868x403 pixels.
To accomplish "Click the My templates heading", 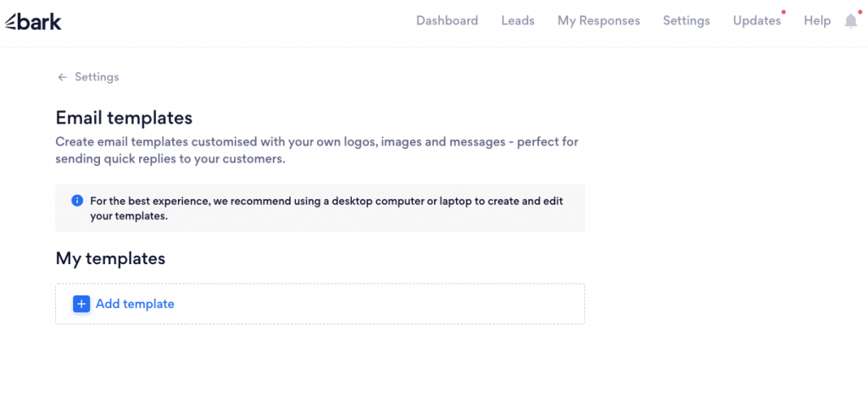I will (110, 258).
